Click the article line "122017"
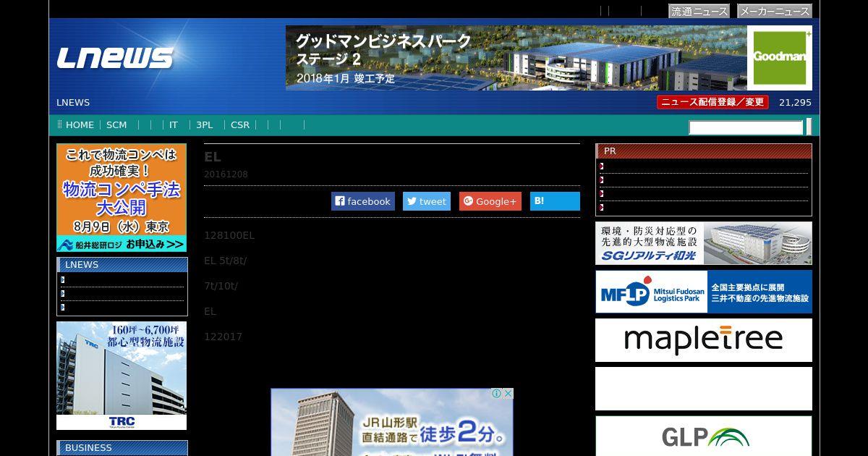The height and width of the screenshot is (456, 868). (x=223, y=337)
